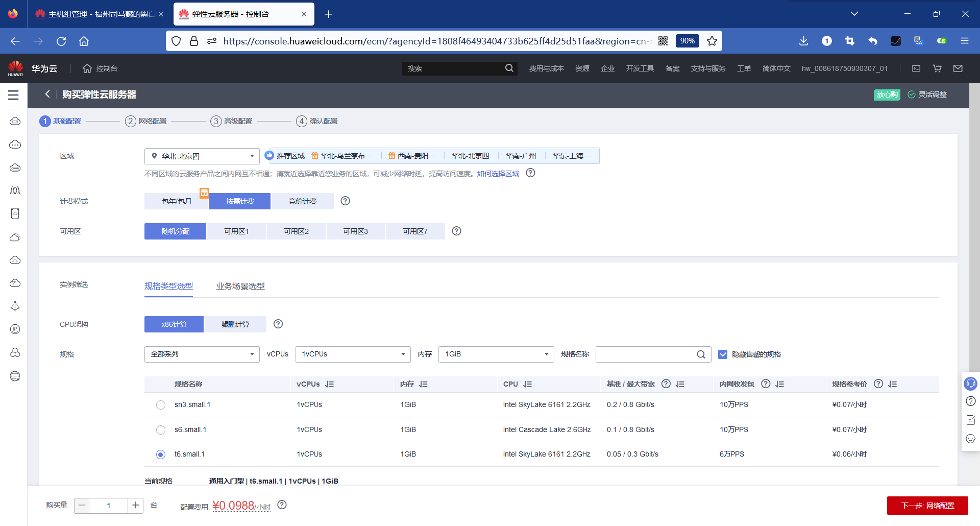
Task: Open the 费用与成本 menu
Action: [x=546, y=68]
